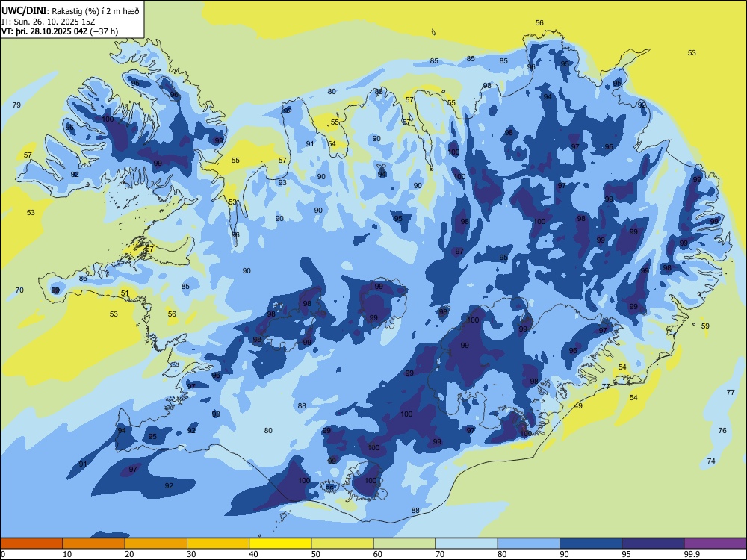Click the legend tick label '10'
This screenshot has width=747, height=560.
point(67,554)
